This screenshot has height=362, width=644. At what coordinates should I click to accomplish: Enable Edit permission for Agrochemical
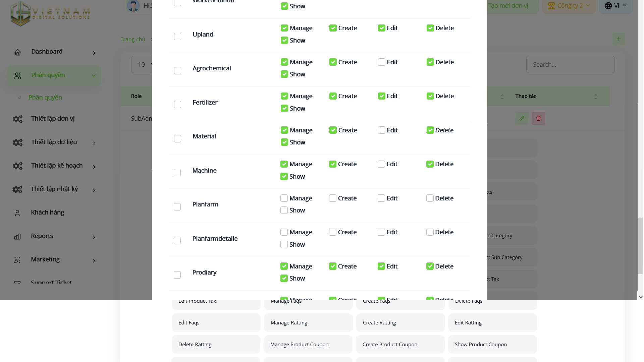click(381, 62)
